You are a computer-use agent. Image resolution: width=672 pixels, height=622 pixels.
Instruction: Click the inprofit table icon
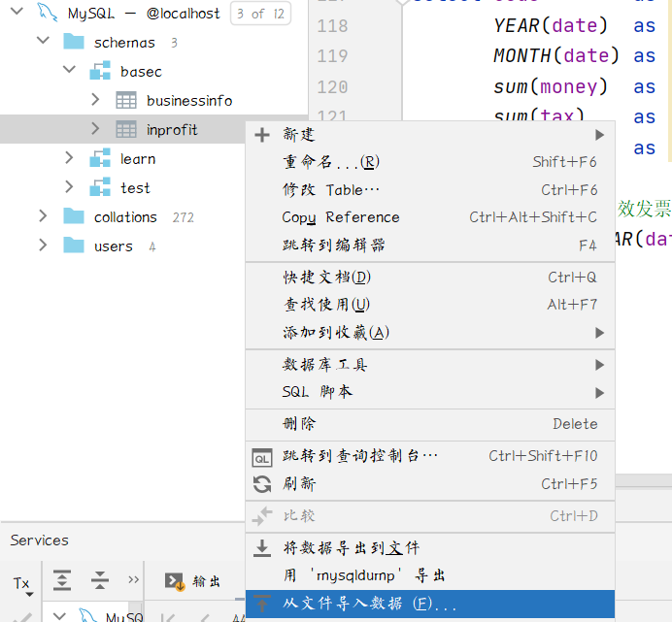point(126,129)
